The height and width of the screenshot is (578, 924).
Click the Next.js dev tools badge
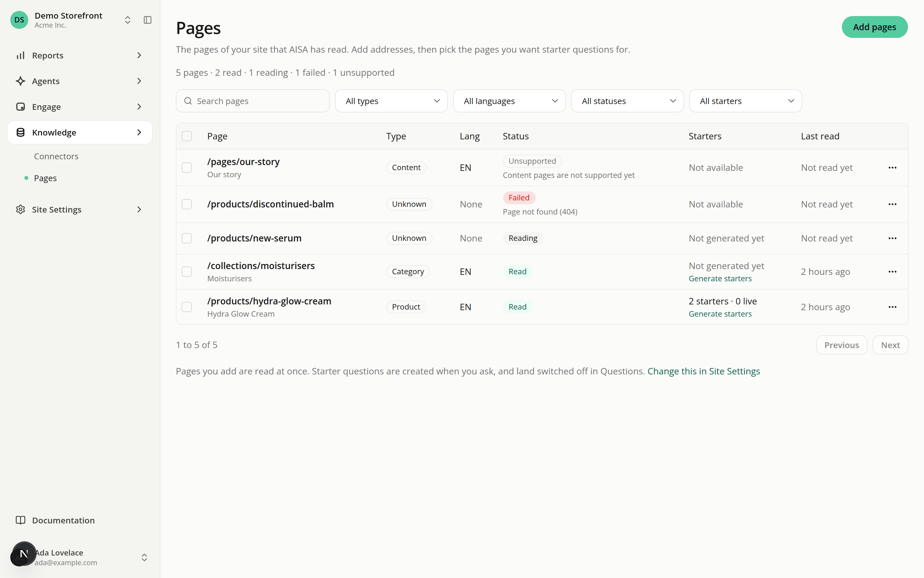[24, 554]
